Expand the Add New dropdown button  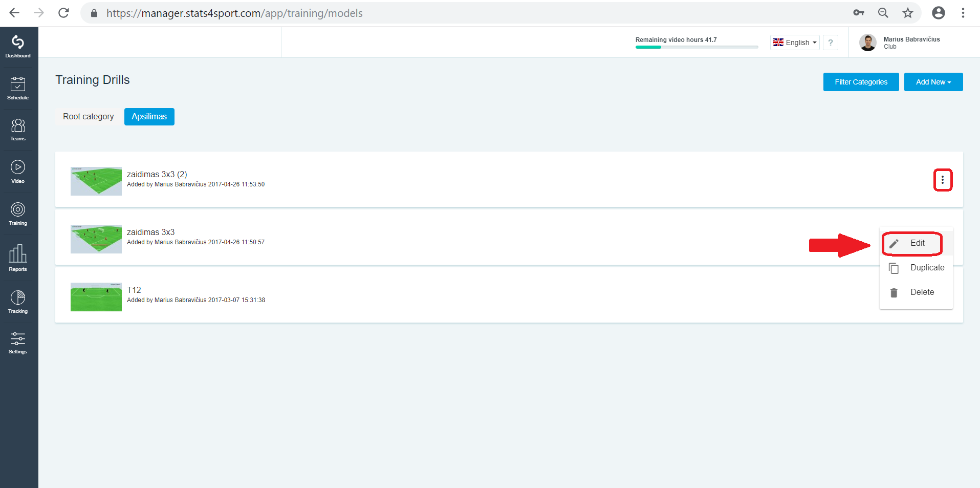pos(933,82)
